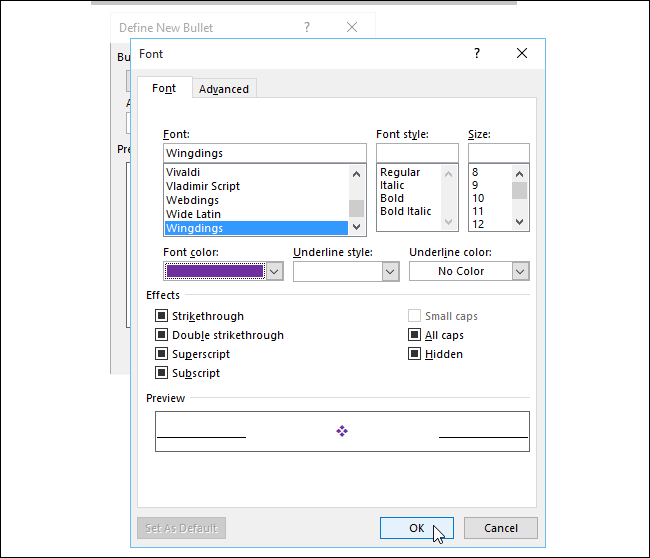Enable the Superscript checkbox
The image size is (650, 558).
pos(161,354)
